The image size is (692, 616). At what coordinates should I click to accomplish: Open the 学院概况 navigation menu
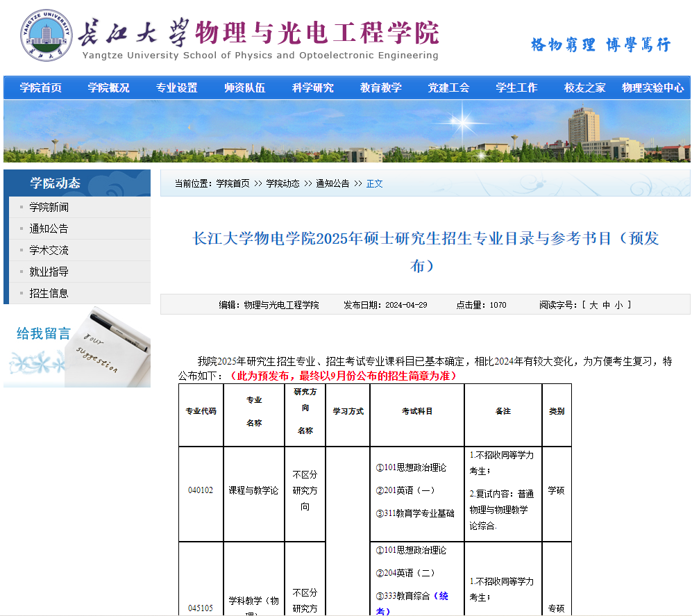click(108, 88)
